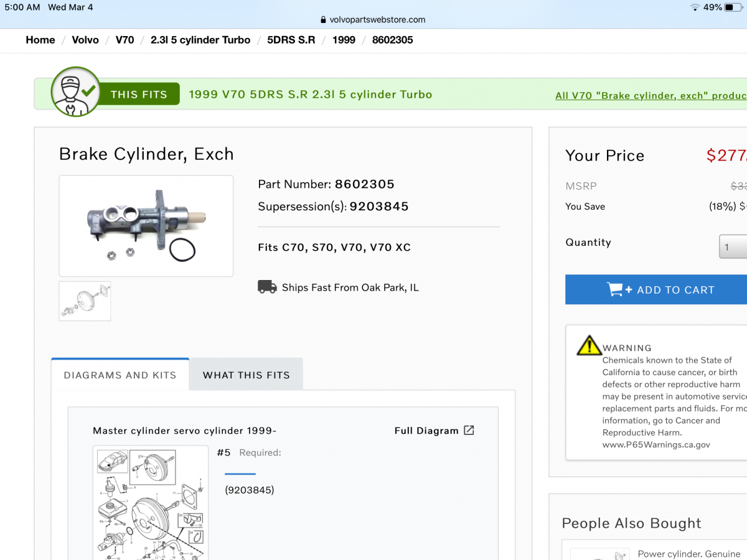Click the 1999 breadcrumb link

(344, 40)
